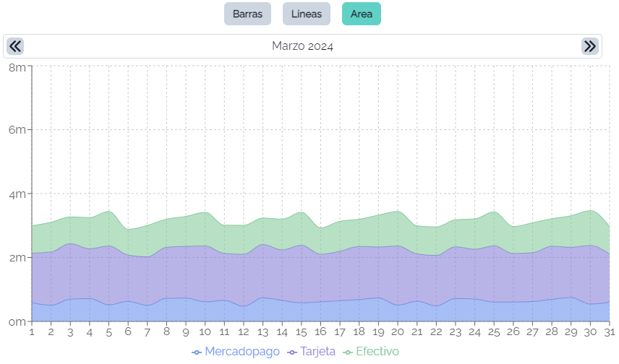Toggle Efectivo series in legend
The width and height of the screenshot is (619, 364).
[371, 352]
